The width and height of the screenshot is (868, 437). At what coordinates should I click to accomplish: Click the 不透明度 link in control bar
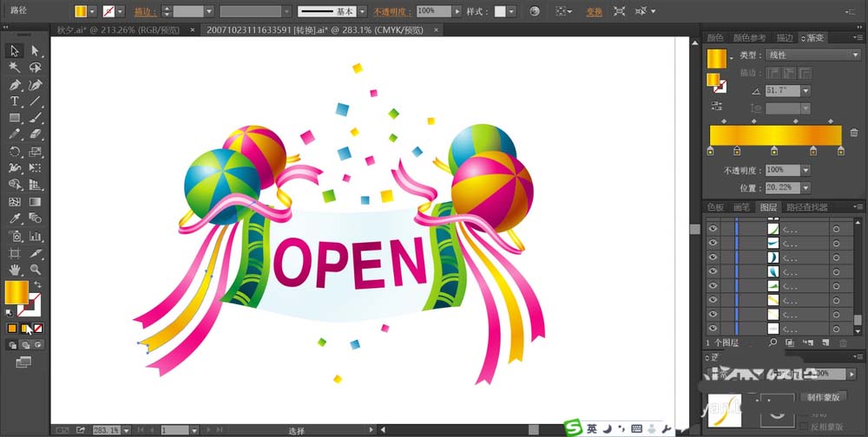(392, 11)
